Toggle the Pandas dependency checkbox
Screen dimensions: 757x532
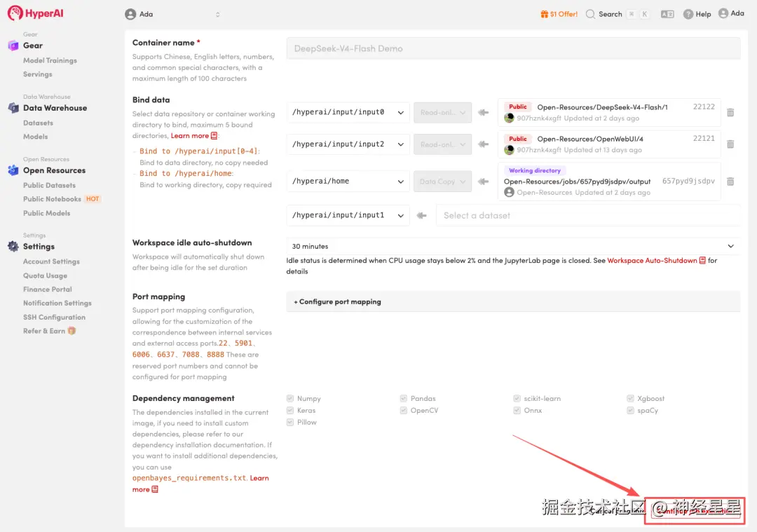coord(404,399)
